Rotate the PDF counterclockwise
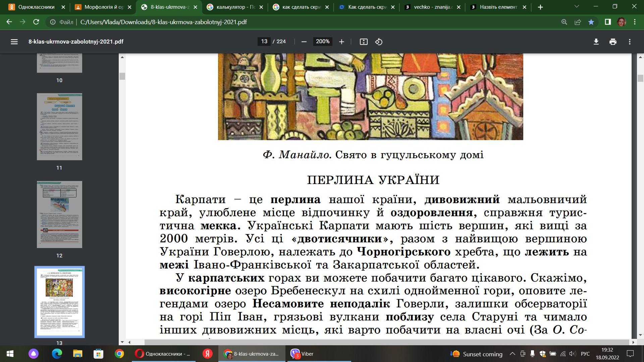The image size is (644, 362). coord(379,42)
